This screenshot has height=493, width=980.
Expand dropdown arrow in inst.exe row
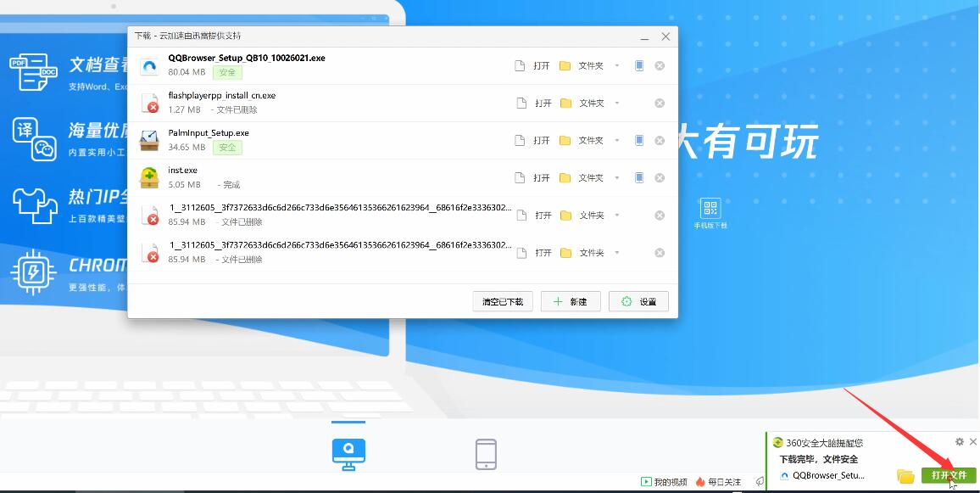tap(617, 178)
